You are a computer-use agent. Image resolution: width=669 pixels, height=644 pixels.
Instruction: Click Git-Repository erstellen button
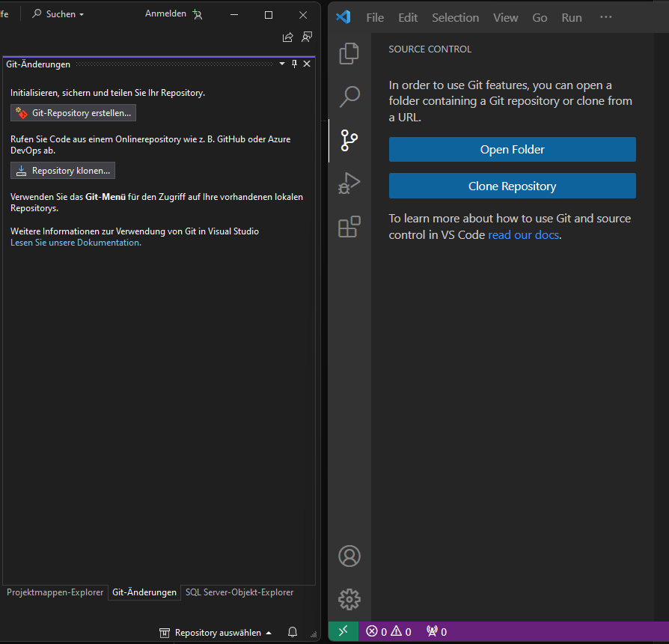[x=73, y=113]
